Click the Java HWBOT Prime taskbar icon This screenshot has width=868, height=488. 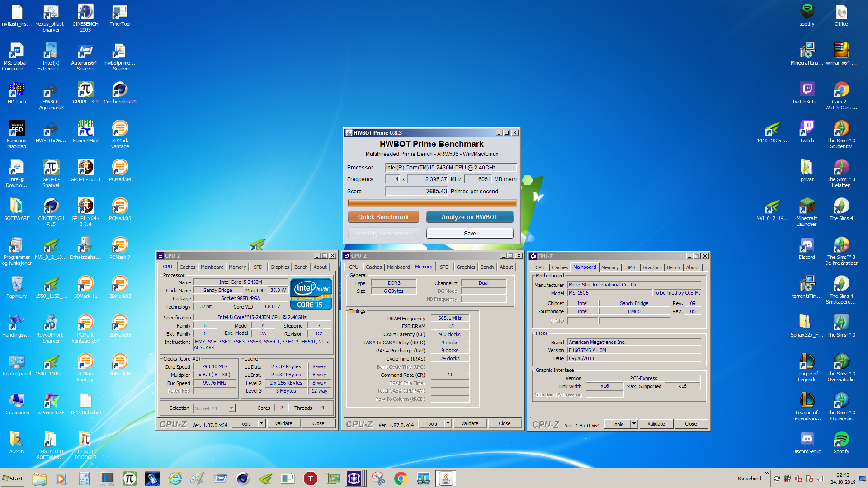(446, 479)
